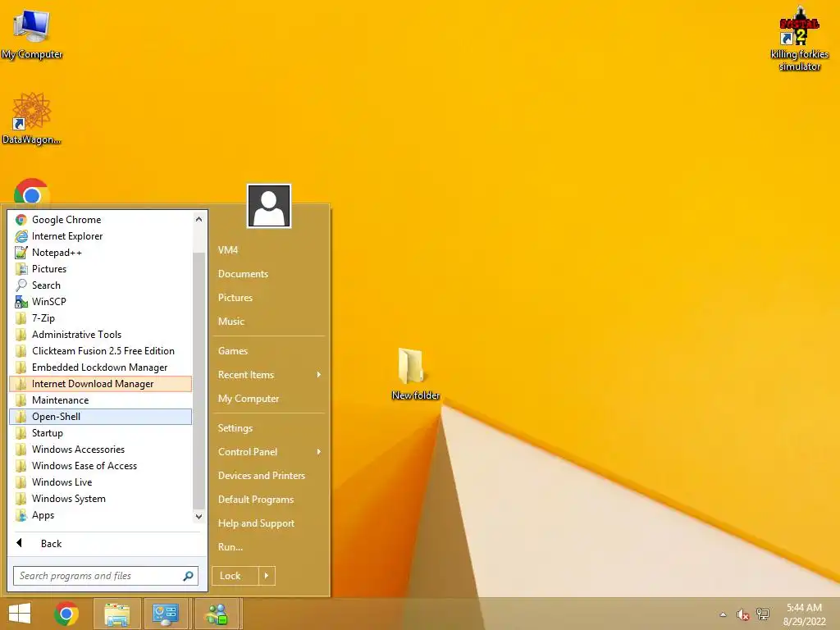Open the Open-Shell folder
840x630 pixels.
[x=100, y=417]
